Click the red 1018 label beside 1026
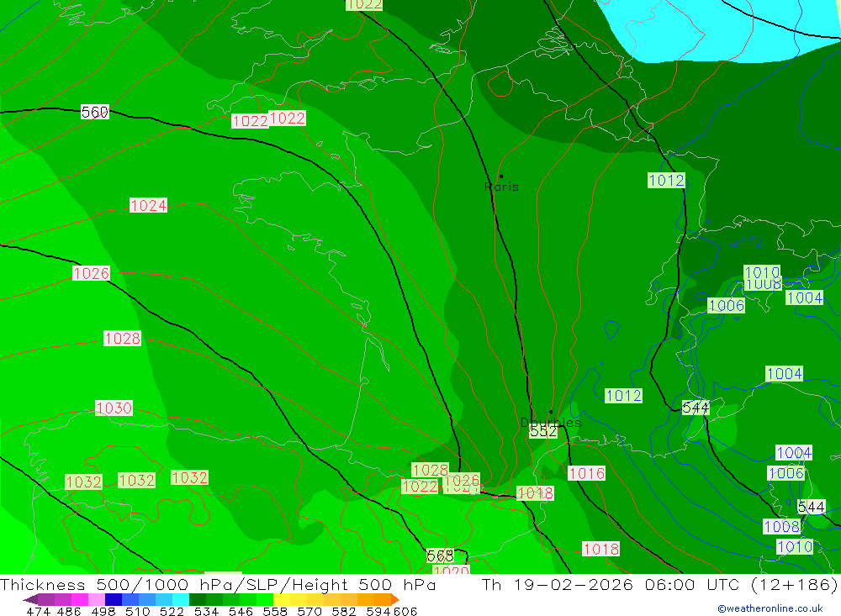Screen dimensions: 841x616 [535, 493]
